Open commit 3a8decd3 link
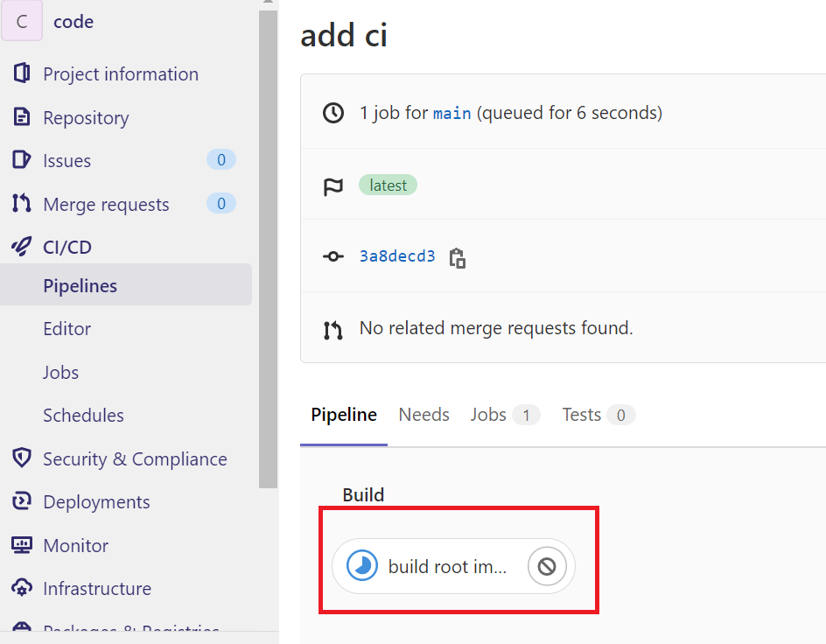This screenshot has width=826, height=644. coord(397,256)
